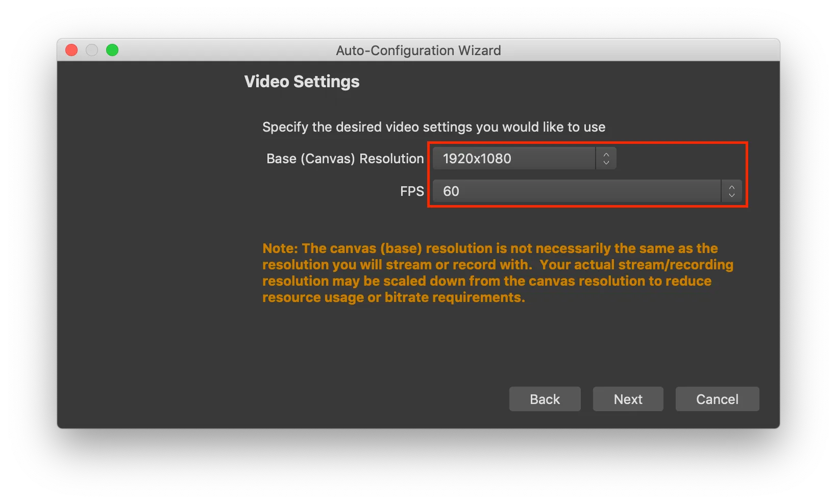The width and height of the screenshot is (837, 504).
Task: Click the red close traffic light
Action: coord(71,50)
